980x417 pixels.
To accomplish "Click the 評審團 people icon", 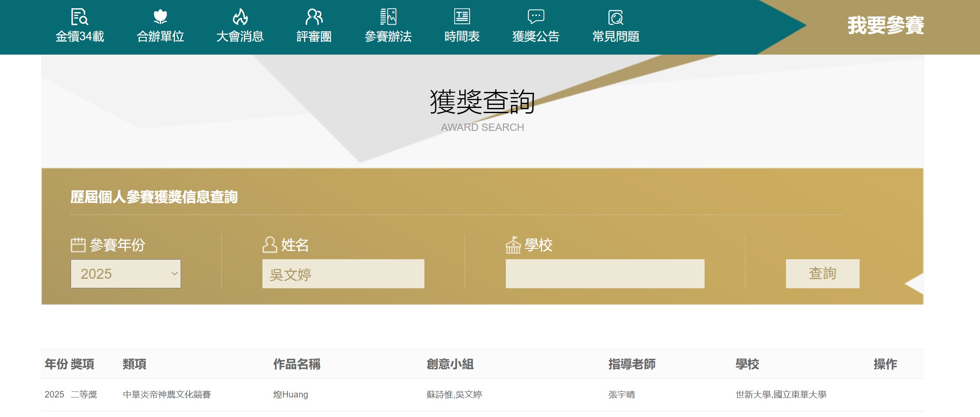I will pyautogui.click(x=314, y=17).
